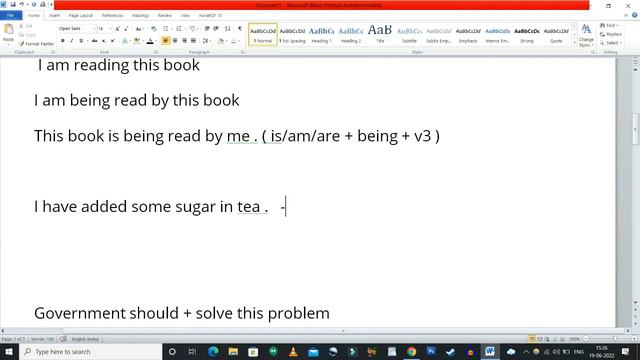
Task: Toggle Superscript formatting
Action: pyautogui.click(x=113, y=41)
